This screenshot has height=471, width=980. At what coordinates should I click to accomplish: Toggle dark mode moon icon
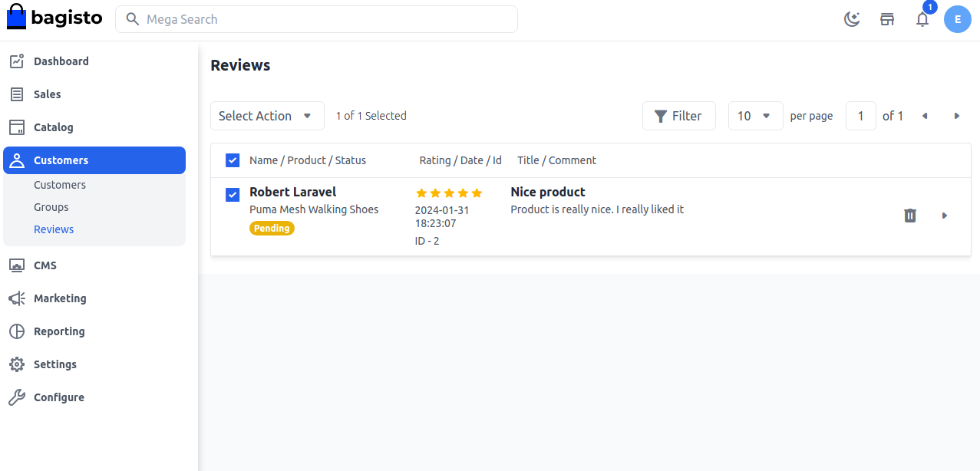point(852,19)
